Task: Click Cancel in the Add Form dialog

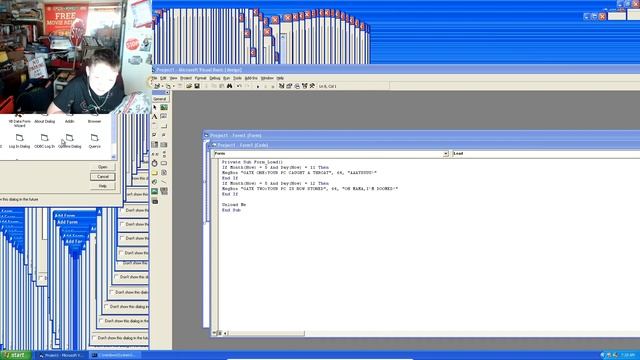Action: 103,177
